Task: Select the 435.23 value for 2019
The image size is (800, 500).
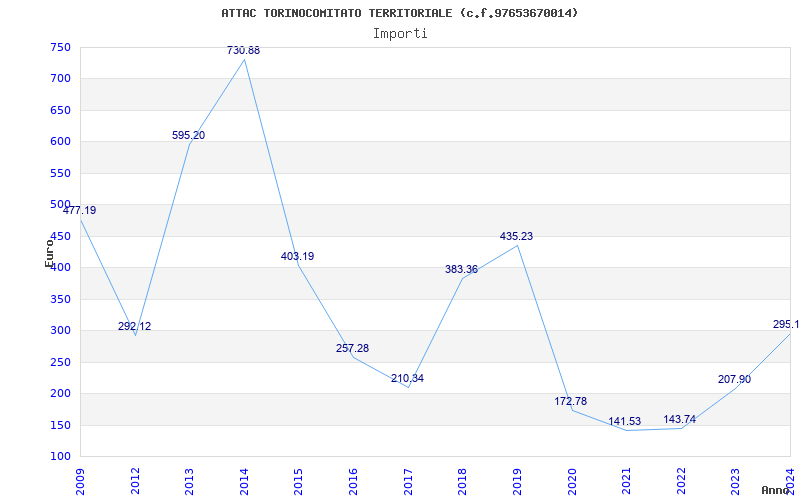Action: point(516,237)
